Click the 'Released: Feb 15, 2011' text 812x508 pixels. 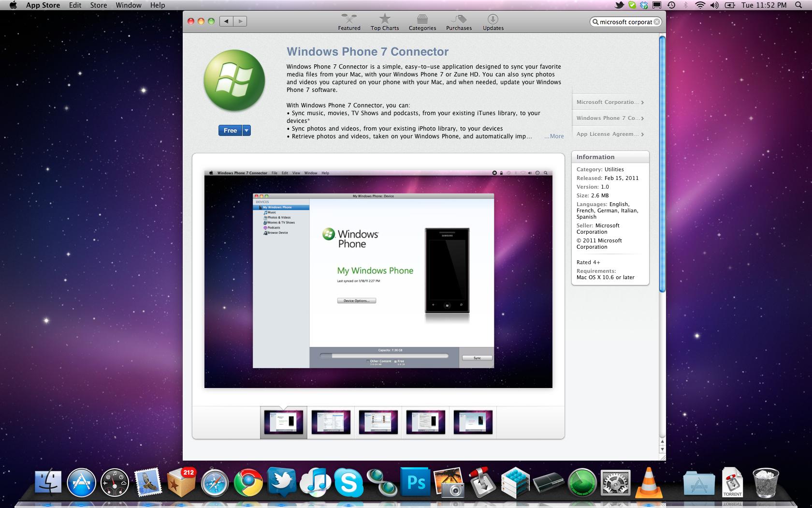pyautogui.click(x=608, y=178)
